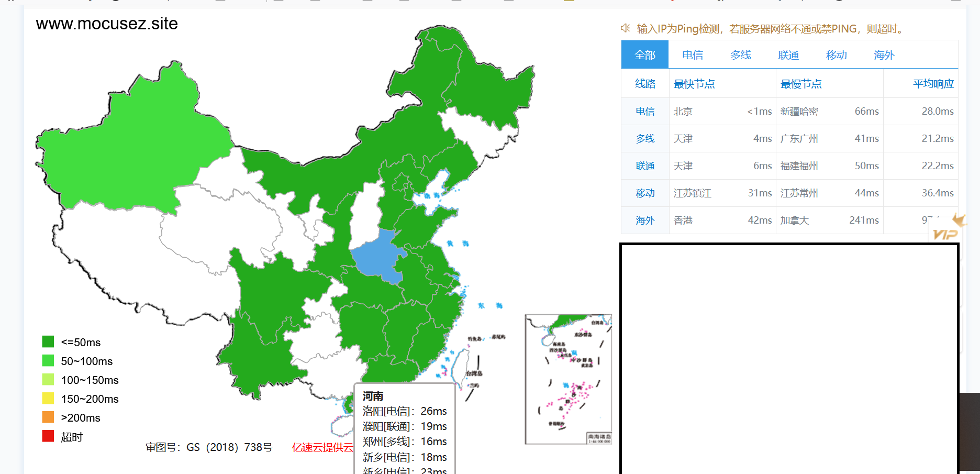Click the South China Sea inset map
Screen dimensions: 980x474
coord(569,379)
